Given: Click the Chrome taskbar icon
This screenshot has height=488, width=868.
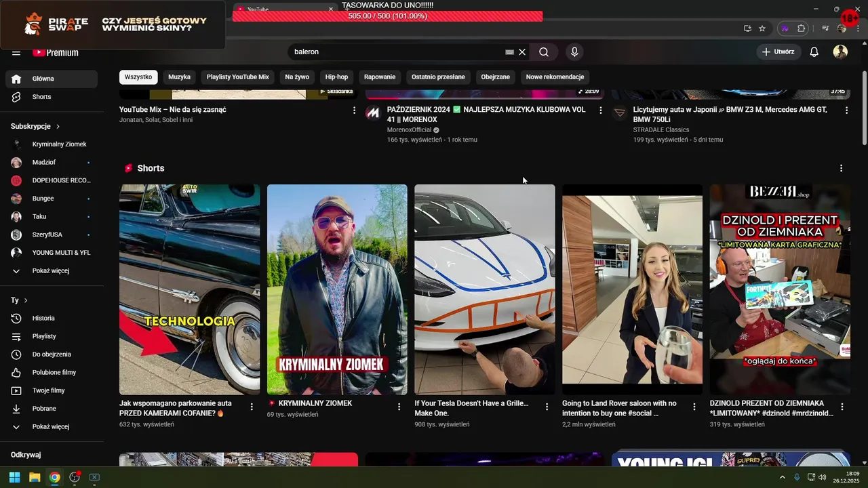Looking at the screenshot, I should (x=54, y=477).
